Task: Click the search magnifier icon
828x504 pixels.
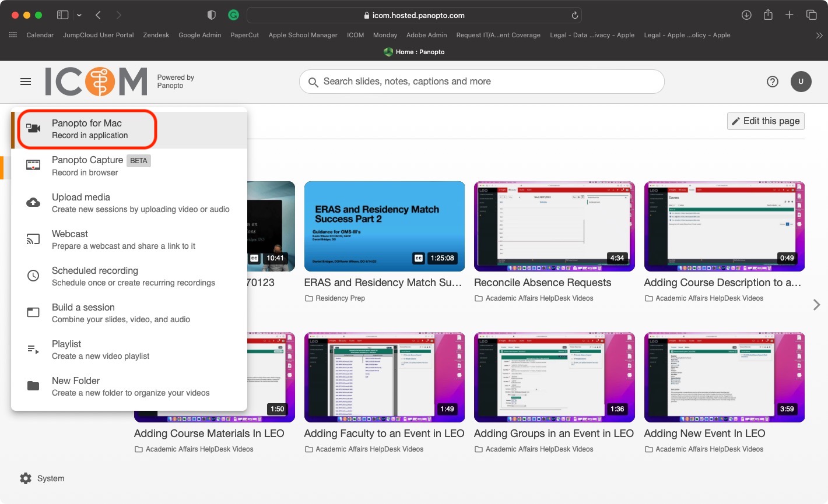Action: [x=313, y=82]
